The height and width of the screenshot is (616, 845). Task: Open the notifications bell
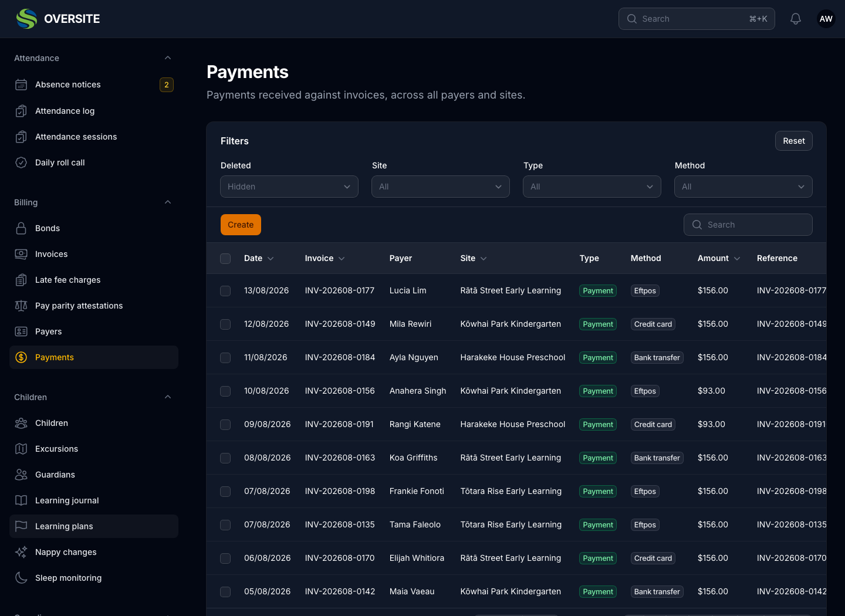pyautogui.click(x=796, y=19)
